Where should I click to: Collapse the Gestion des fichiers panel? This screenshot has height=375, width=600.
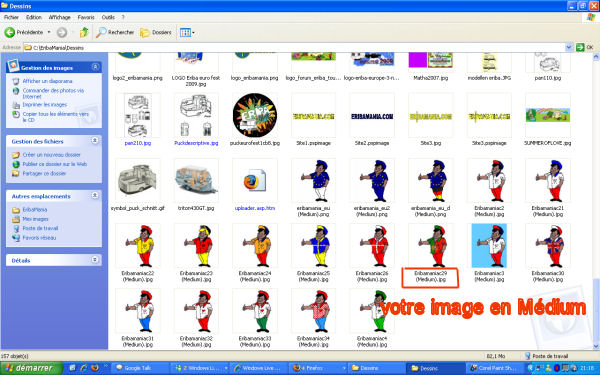pos(95,141)
